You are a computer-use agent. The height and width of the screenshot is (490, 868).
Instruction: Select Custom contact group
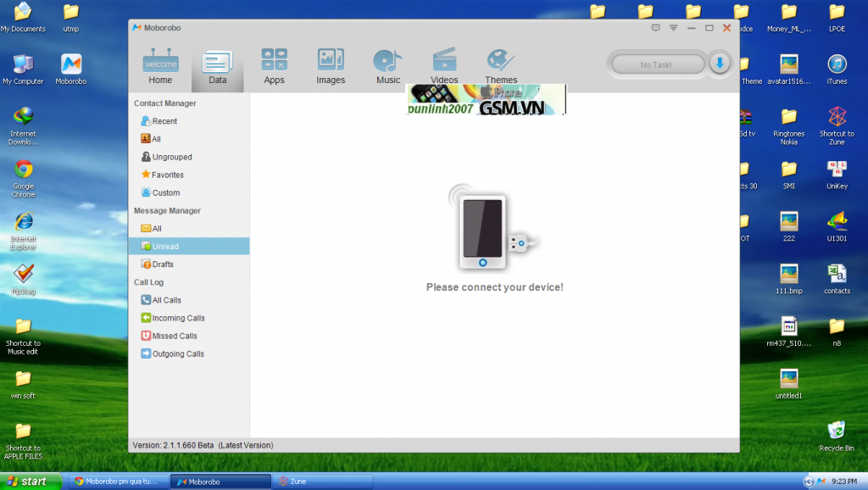click(x=160, y=192)
